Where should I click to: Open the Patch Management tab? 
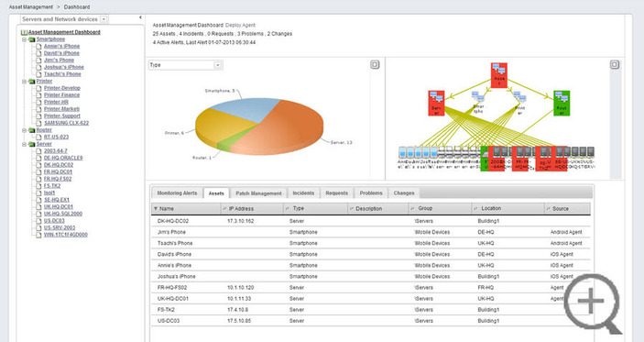[x=258, y=193]
